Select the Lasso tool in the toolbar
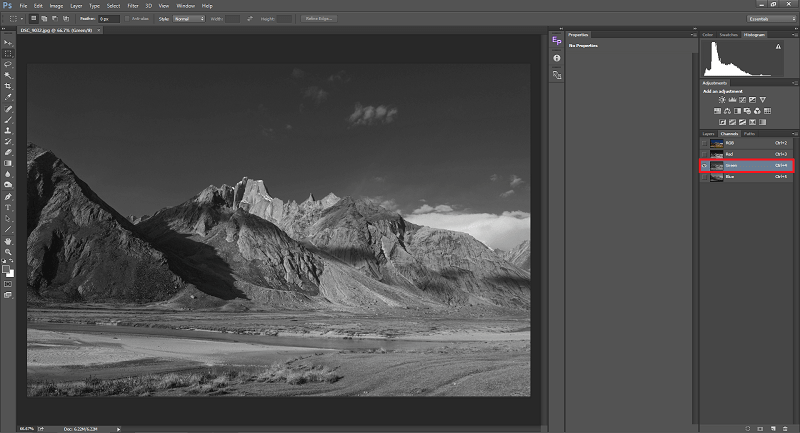This screenshot has width=800, height=433. pos(8,64)
